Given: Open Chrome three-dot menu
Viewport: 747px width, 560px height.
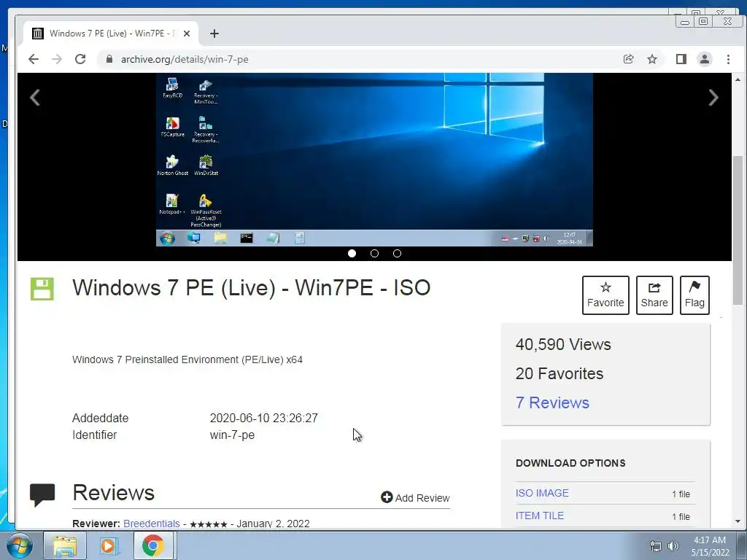Looking at the screenshot, I should pyautogui.click(x=728, y=59).
